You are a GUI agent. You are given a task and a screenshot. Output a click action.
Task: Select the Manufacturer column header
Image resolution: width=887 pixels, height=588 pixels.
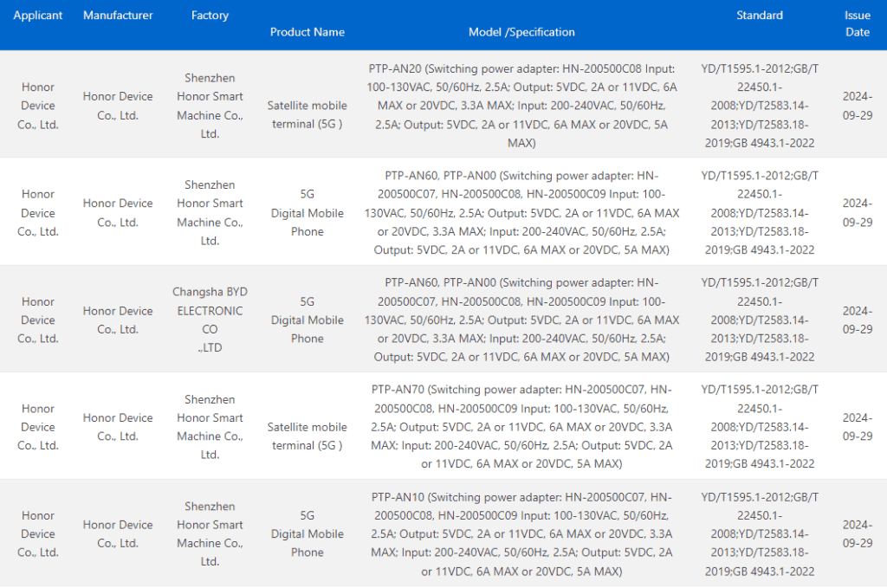tap(118, 16)
